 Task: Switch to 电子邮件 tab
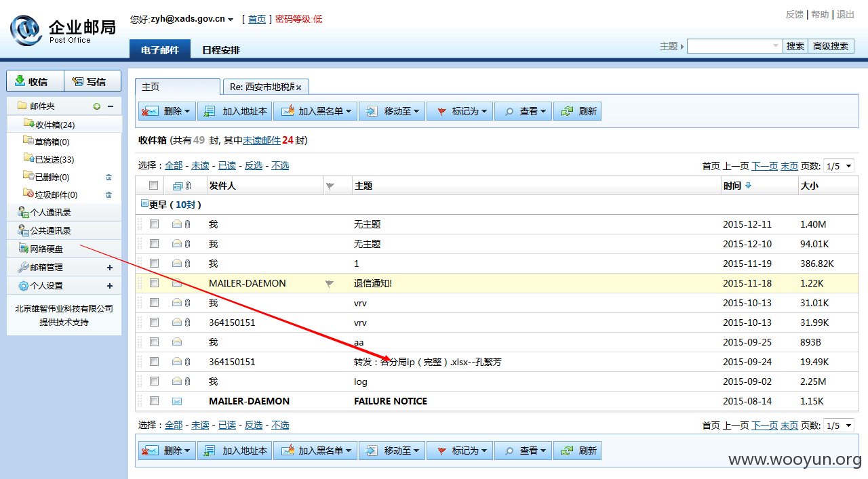pos(160,50)
